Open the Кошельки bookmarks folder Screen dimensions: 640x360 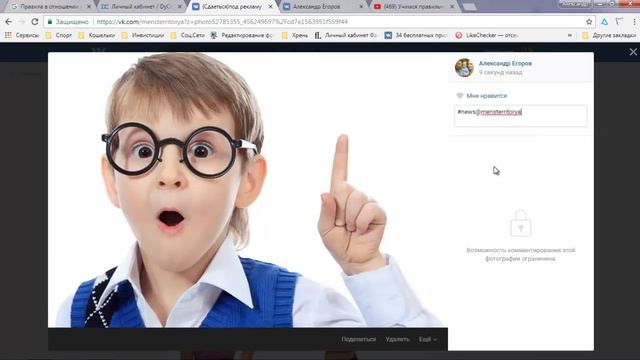pyautogui.click(x=97, y=36)
